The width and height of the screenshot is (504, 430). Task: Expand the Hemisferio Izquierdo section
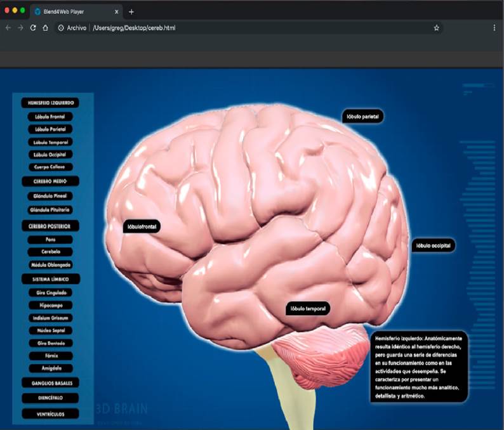click(x=50, y=103)
